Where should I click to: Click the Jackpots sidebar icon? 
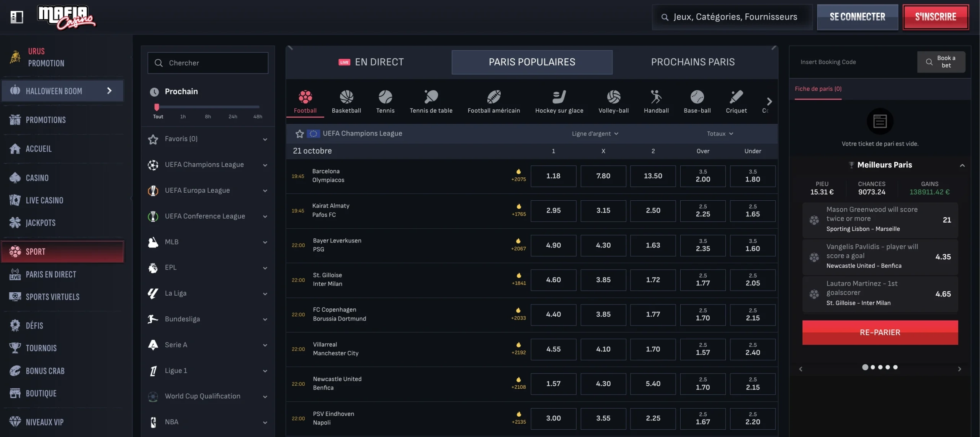tap(15, 223)
